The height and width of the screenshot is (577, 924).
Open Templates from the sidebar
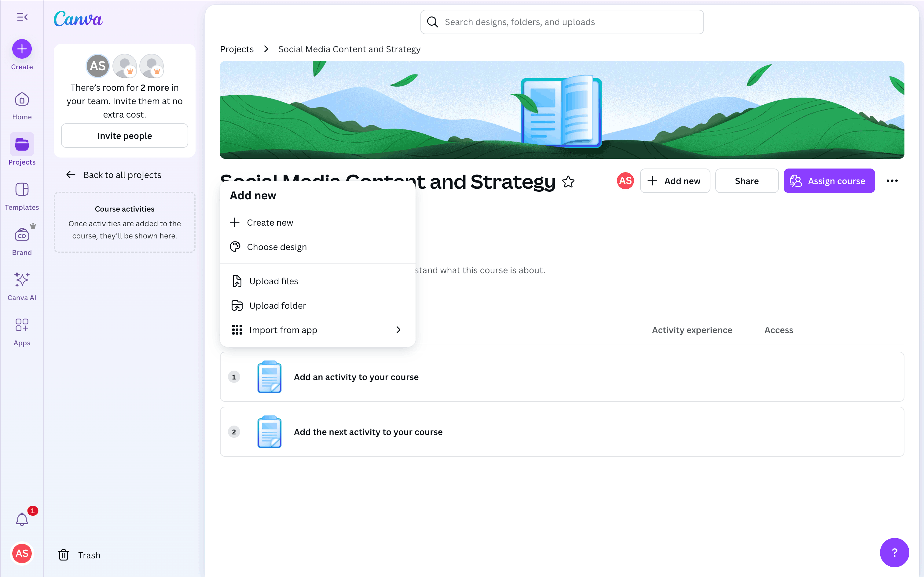[x=22, y=196]
